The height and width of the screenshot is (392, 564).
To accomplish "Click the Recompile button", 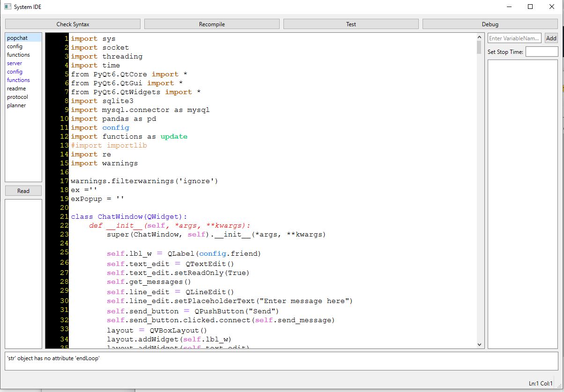I will tap(212, 24).
